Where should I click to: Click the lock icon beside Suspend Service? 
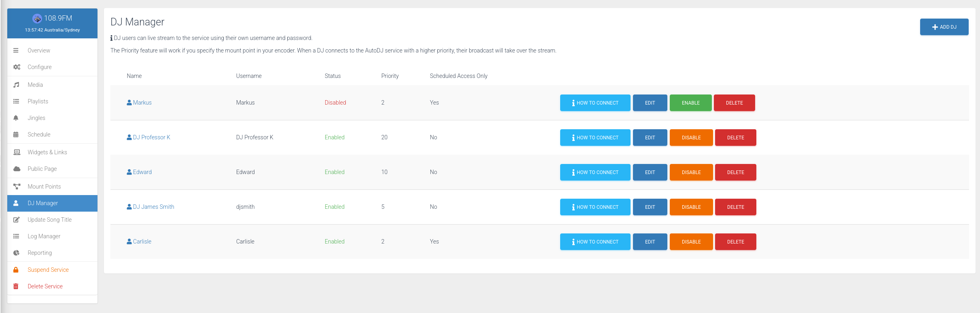pos(16,270)
